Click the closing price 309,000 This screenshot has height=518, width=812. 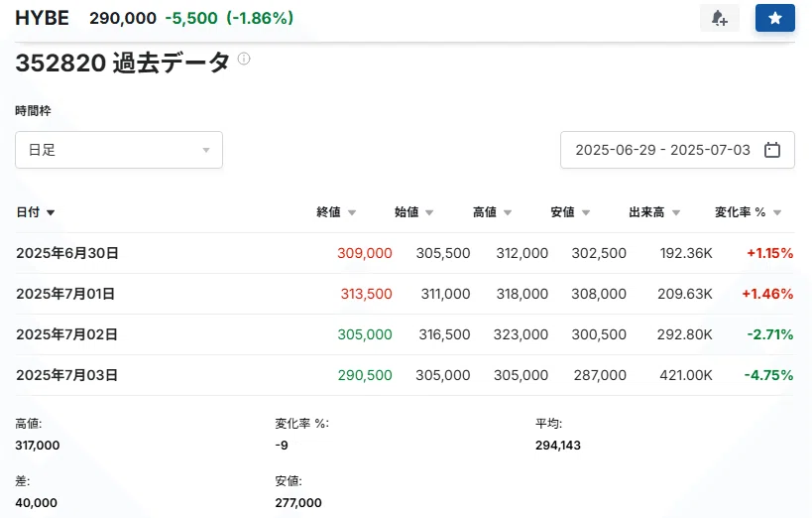point(365,253)
